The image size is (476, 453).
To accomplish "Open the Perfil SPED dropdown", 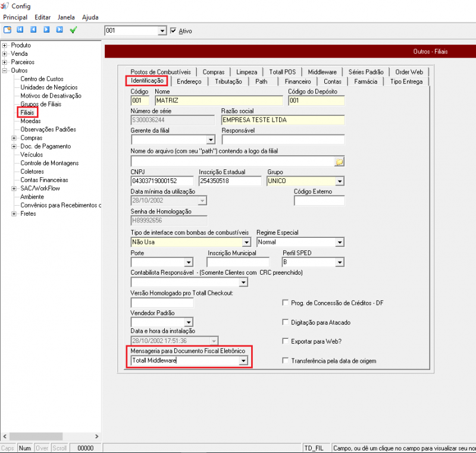I will [339, 262].
